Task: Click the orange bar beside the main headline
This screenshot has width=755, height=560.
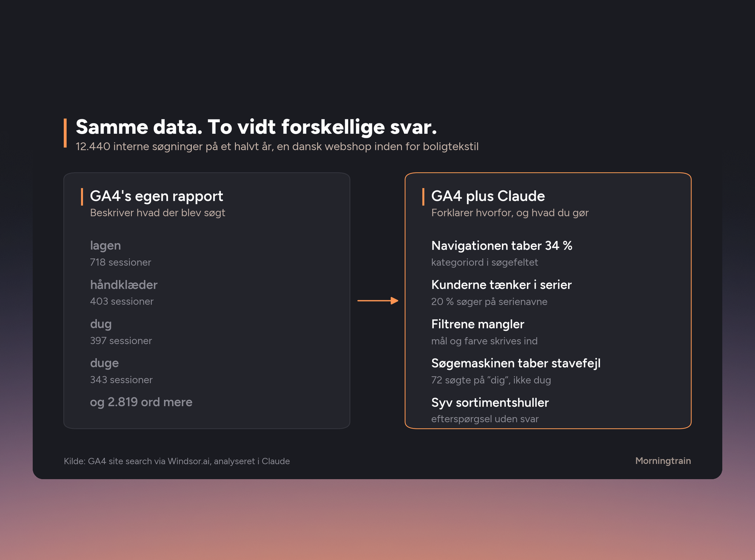Action: coord(65,133)
